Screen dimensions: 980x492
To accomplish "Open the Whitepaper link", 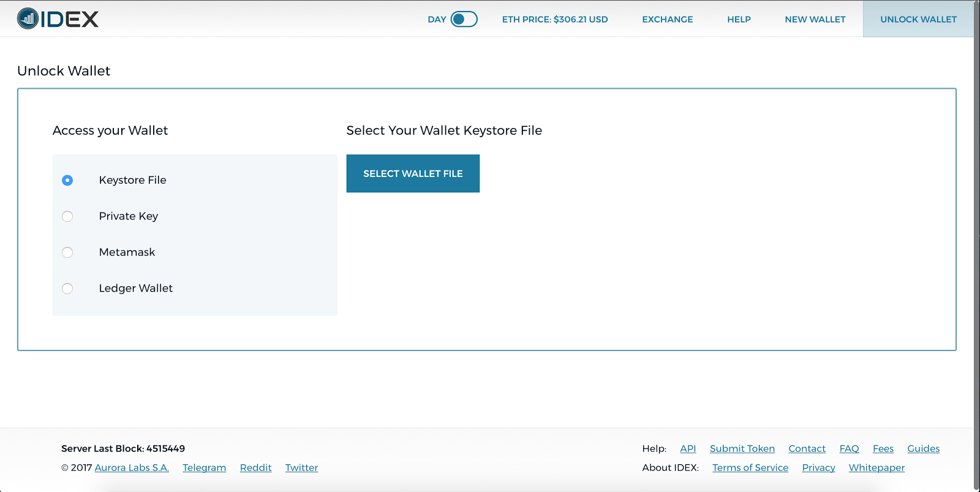I will point(876,467).
